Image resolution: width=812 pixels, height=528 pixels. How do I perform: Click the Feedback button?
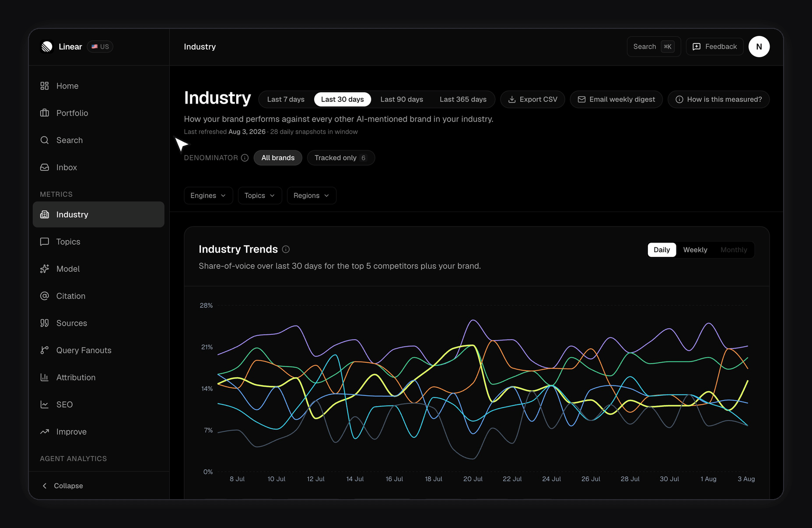pos(715,47)
